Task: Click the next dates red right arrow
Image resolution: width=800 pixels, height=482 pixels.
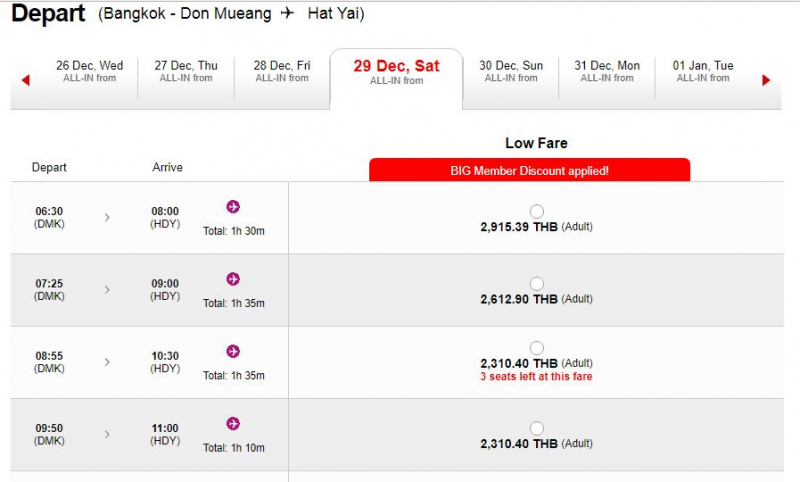Action: (x=766, y=80)
